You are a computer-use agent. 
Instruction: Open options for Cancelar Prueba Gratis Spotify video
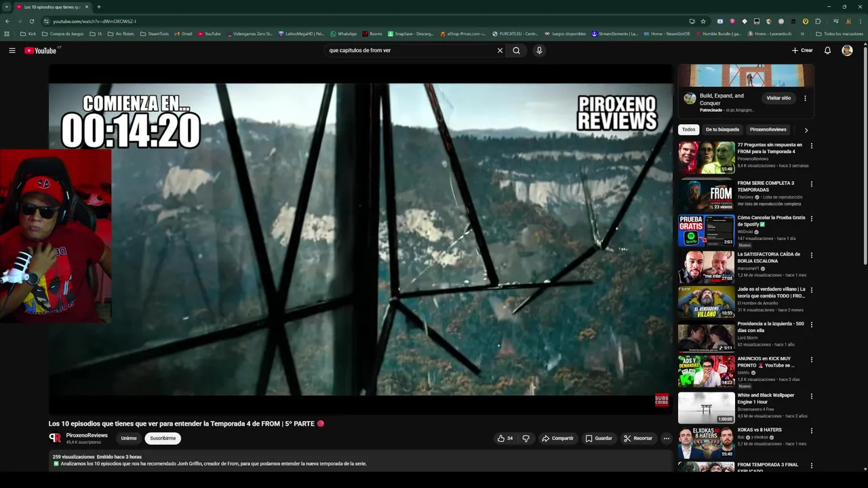811,219
